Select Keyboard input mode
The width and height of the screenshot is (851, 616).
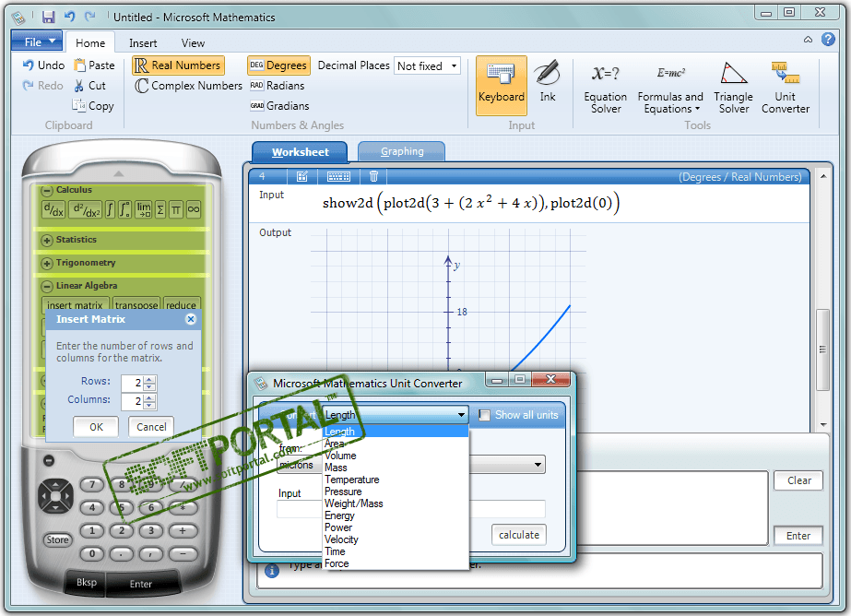pyautogui.click(x=502, y=86)
